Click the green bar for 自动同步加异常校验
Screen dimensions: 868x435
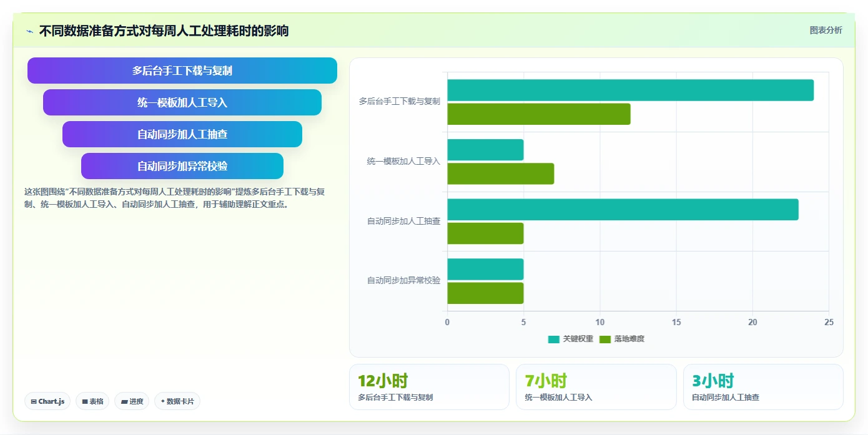tap(485, 293)
